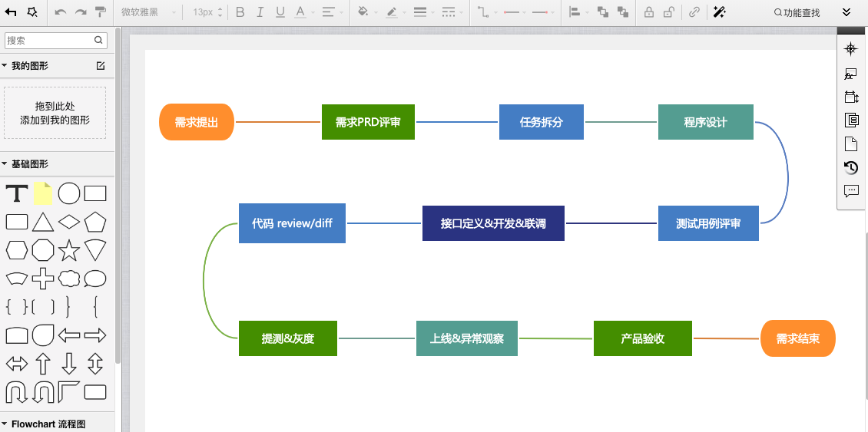Click the magic wand beautify icon
Screen dimensions: 868x432
coord(719,12)
